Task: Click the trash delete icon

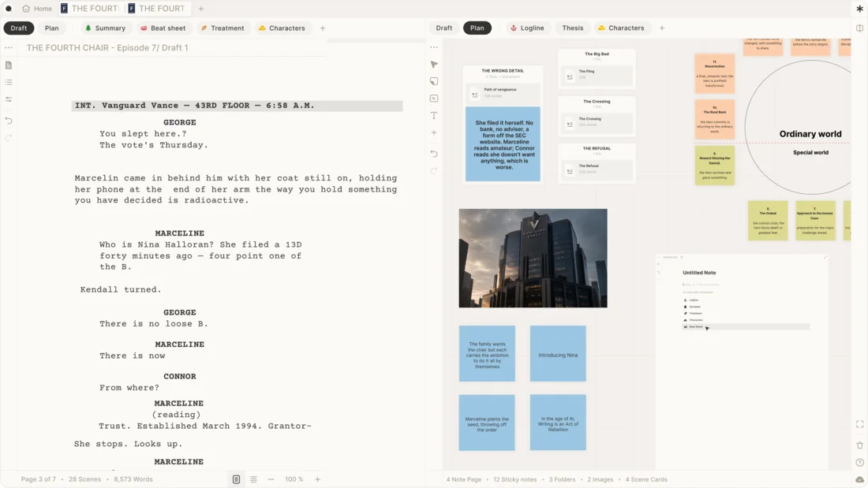Action: coord(859,445)
